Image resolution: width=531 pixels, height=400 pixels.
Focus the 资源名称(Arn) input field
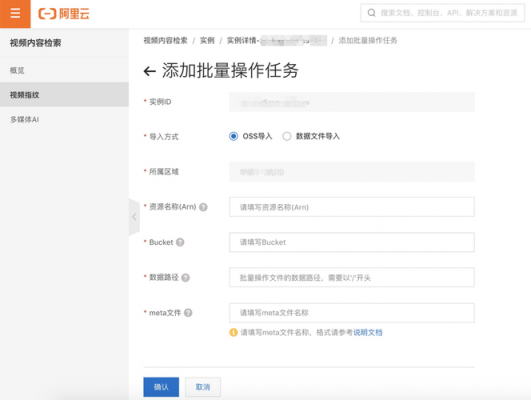[x=352, y=207]
